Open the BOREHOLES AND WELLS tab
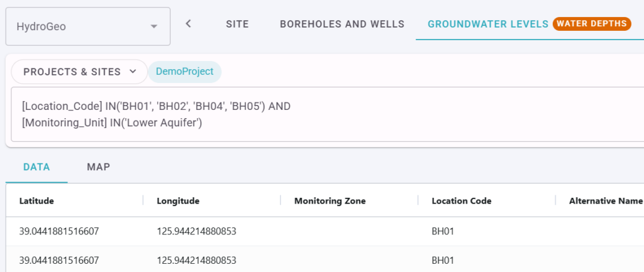The image size is (644, 272). click(341, 24)
